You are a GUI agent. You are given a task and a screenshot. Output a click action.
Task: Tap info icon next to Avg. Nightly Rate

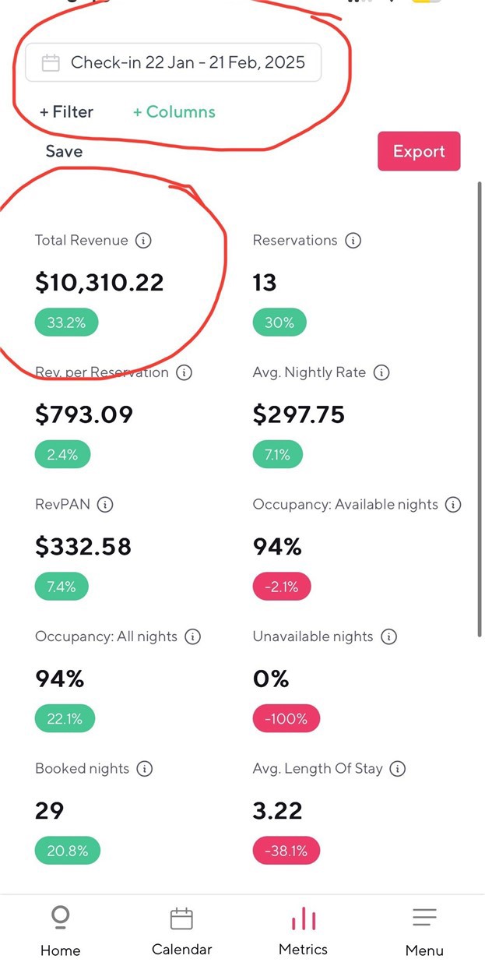[x=381, y=373]
